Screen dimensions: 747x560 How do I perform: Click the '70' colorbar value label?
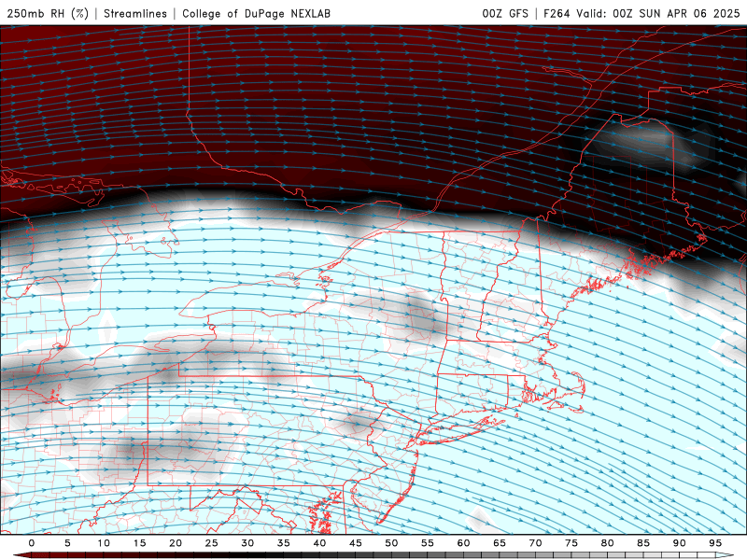535,543
